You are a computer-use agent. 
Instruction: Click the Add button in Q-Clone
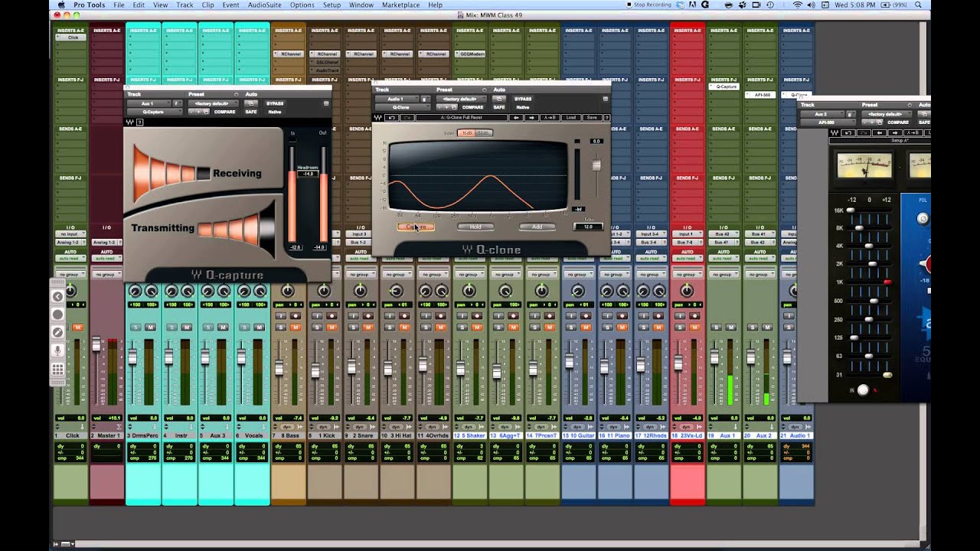[537, 227]
